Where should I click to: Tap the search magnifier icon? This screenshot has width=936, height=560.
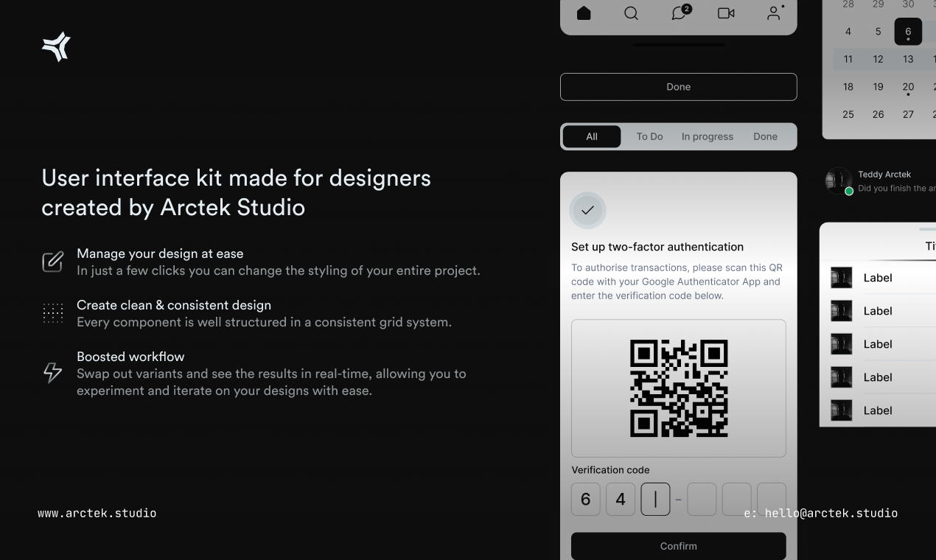coord(631,13)
